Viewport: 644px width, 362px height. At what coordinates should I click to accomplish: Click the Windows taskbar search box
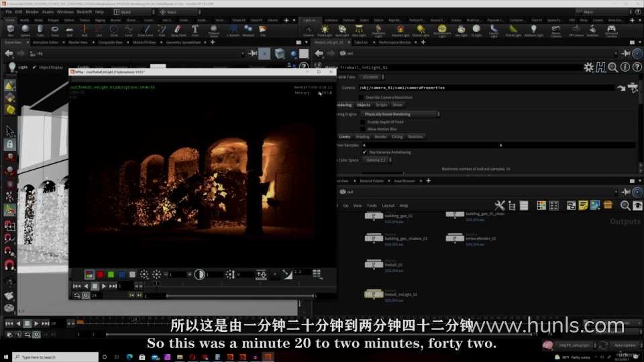click(x=56, y=357)
